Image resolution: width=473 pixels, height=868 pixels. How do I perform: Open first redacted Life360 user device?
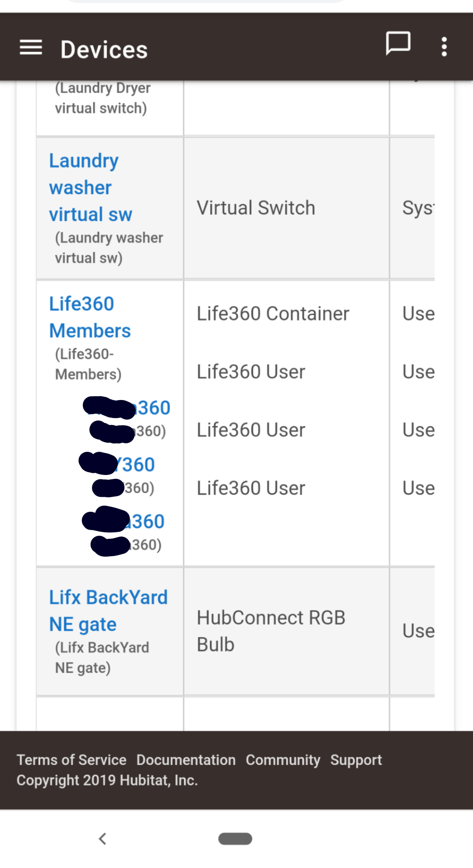tap(153, 408)
